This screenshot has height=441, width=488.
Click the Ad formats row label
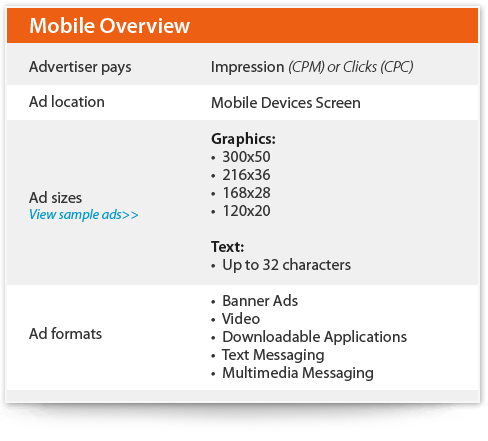pyautogui.click(x=65, y=334)
